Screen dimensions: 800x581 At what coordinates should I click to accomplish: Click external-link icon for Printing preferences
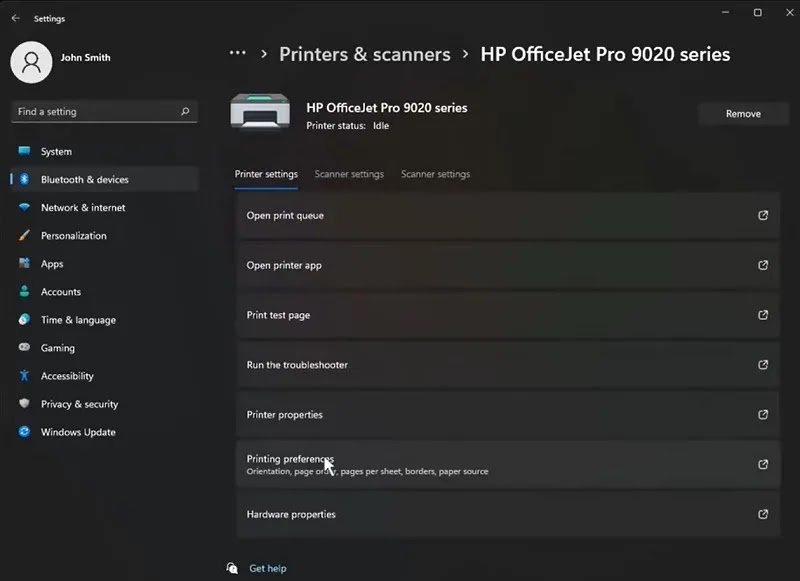(763, 464)
